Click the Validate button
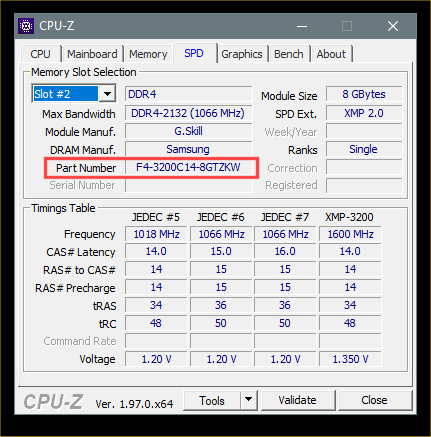 (x=297, y=400)
